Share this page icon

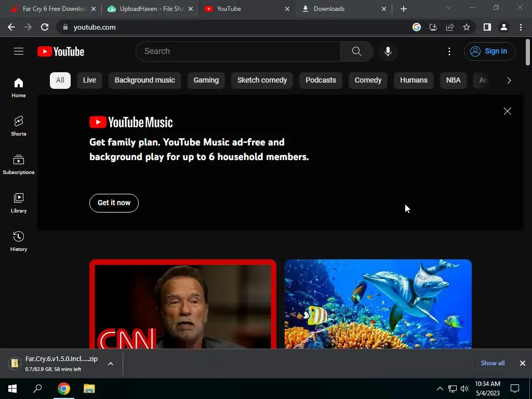[450, 27]
